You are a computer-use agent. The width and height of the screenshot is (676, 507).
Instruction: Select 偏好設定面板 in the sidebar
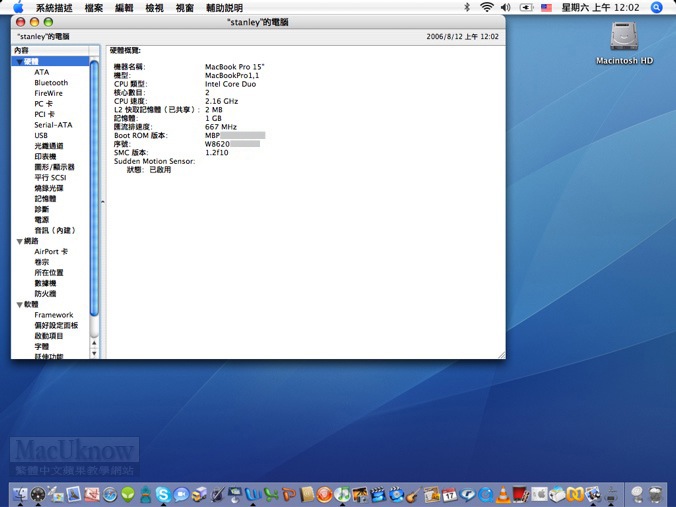[x=56, y=325]
